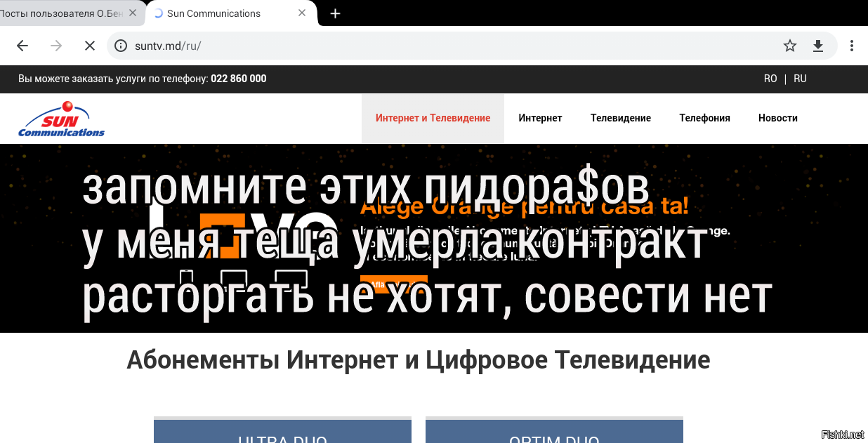The width and height of the screenshot is (868, 443).
Task: Select Интернет и Телевидение menu item
Action: point(433,118)
